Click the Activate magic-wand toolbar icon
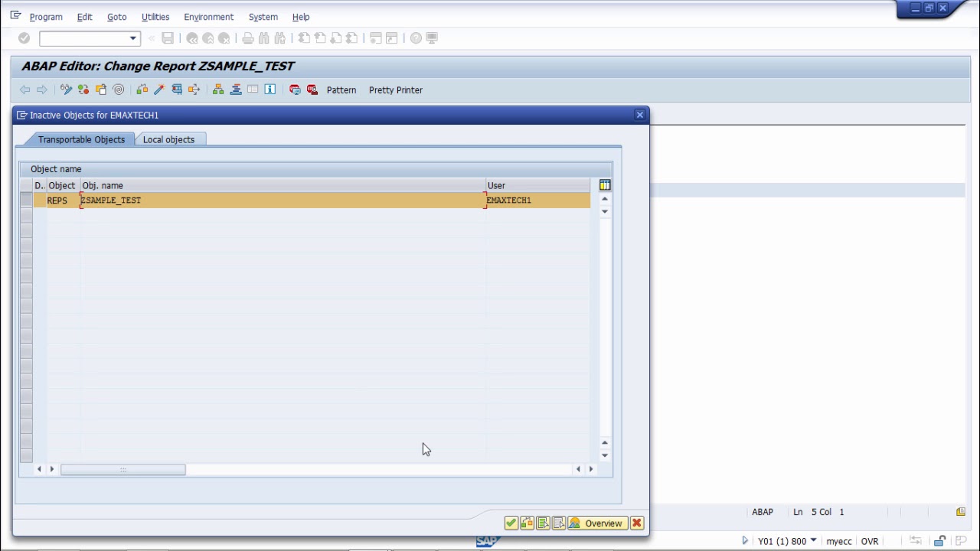 [x=159, y=90]
